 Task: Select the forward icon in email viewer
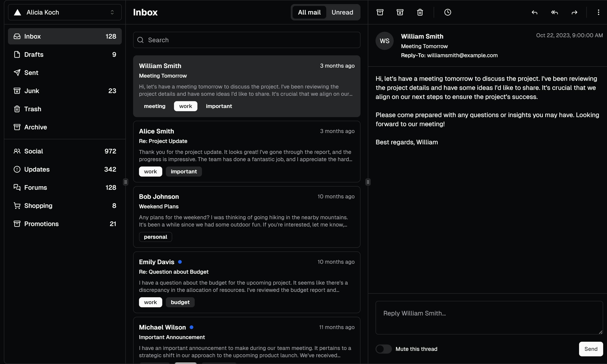574,12
